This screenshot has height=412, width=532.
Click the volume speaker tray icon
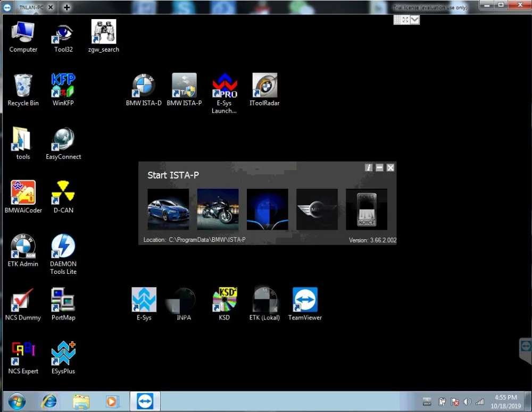[x=467, y=402]
